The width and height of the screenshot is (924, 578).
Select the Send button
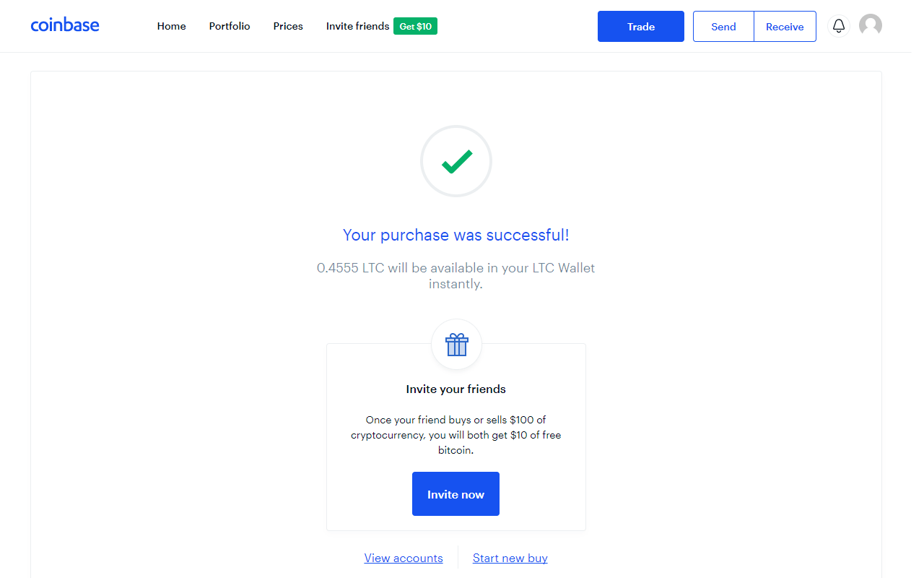click(x=723, y=26)
